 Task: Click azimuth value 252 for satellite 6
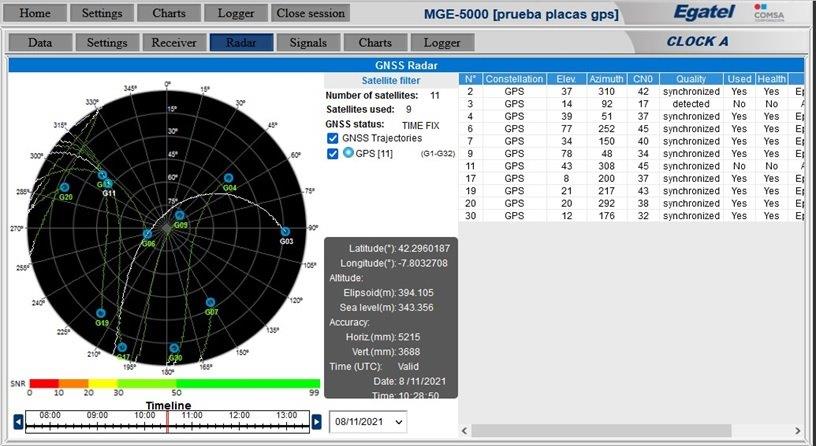[x=606, y=129]
